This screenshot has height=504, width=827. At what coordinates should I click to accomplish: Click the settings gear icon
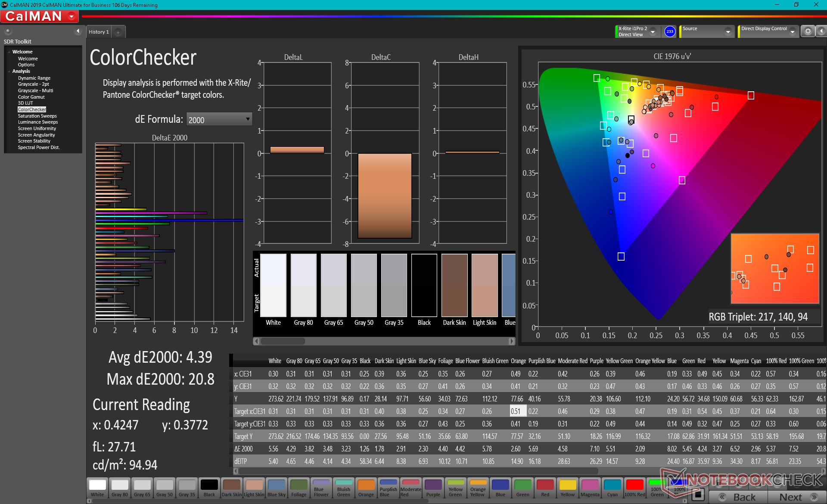(808, 31)
